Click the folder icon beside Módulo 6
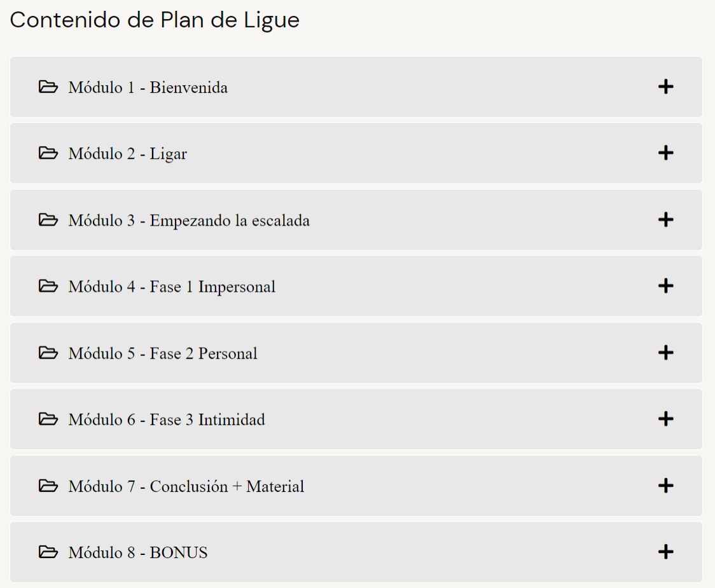 48,418
